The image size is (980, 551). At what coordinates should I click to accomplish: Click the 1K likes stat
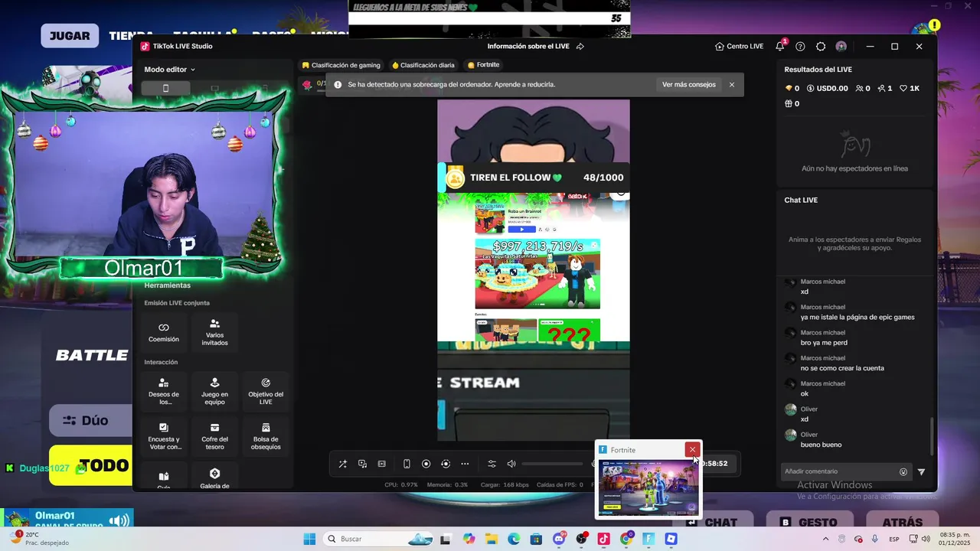coord(910,89)
